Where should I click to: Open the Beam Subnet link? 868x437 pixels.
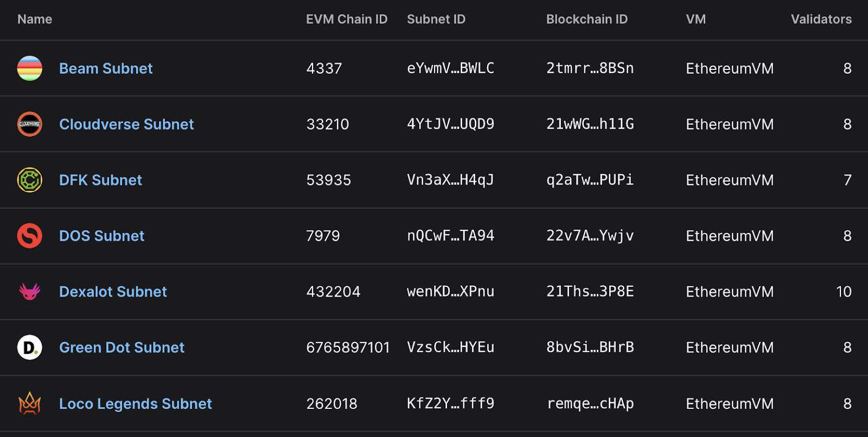point(106,68)
